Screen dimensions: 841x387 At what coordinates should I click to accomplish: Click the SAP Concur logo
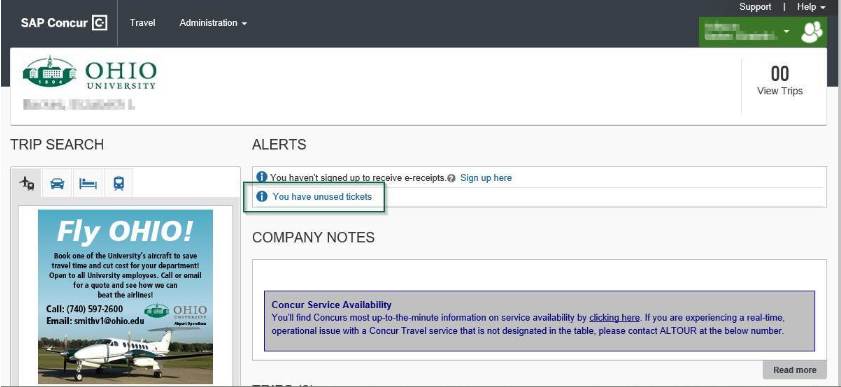(64, 23)
